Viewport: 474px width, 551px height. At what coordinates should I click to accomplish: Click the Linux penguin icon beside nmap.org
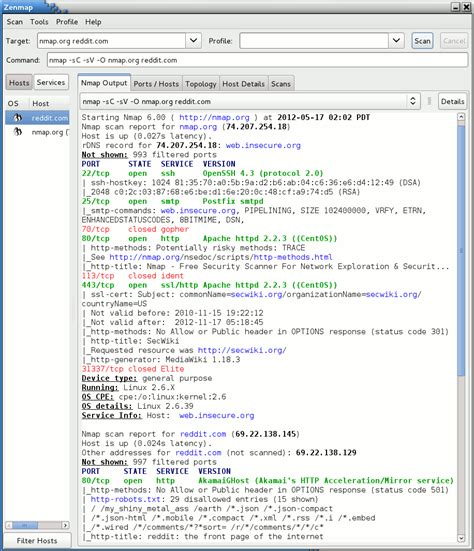[18, 132]
